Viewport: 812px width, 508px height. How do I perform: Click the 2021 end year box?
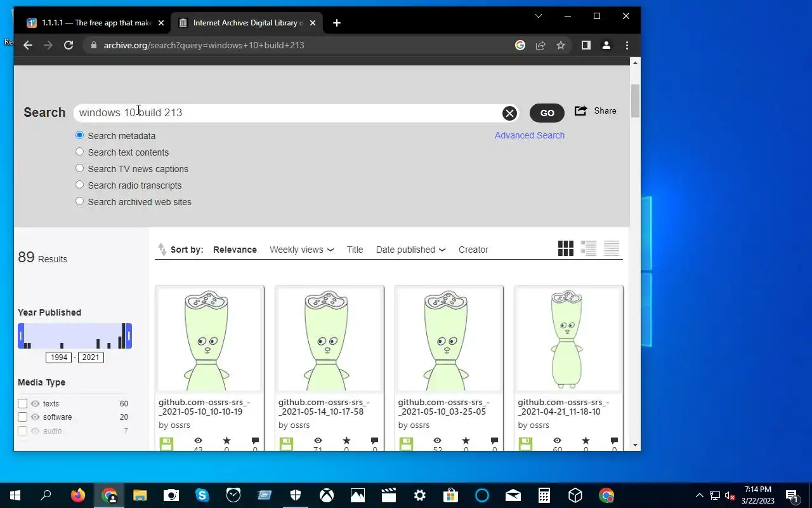pyautogui.click(x=91, y=358)
